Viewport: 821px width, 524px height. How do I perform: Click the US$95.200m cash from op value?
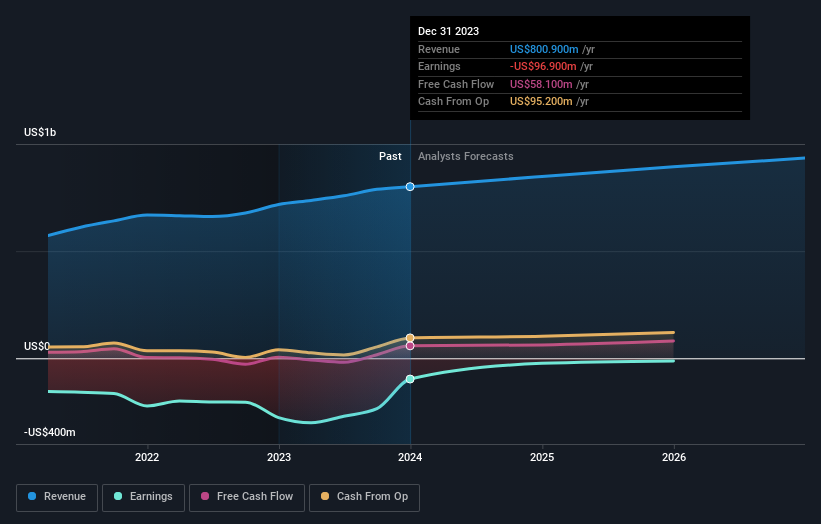[541, 102]
